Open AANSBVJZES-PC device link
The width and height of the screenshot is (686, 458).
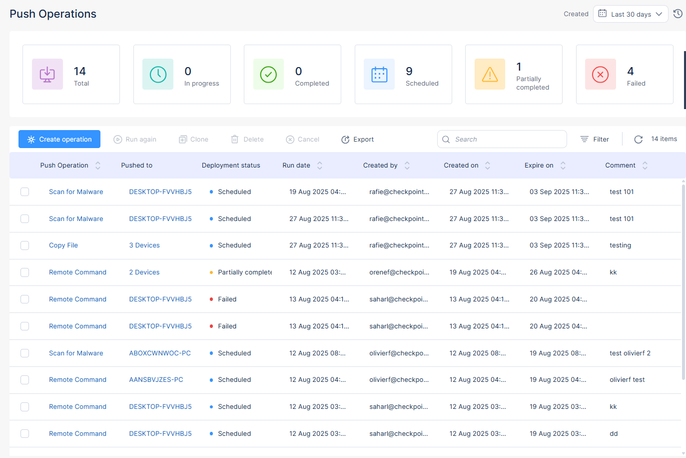pos(156,380)
